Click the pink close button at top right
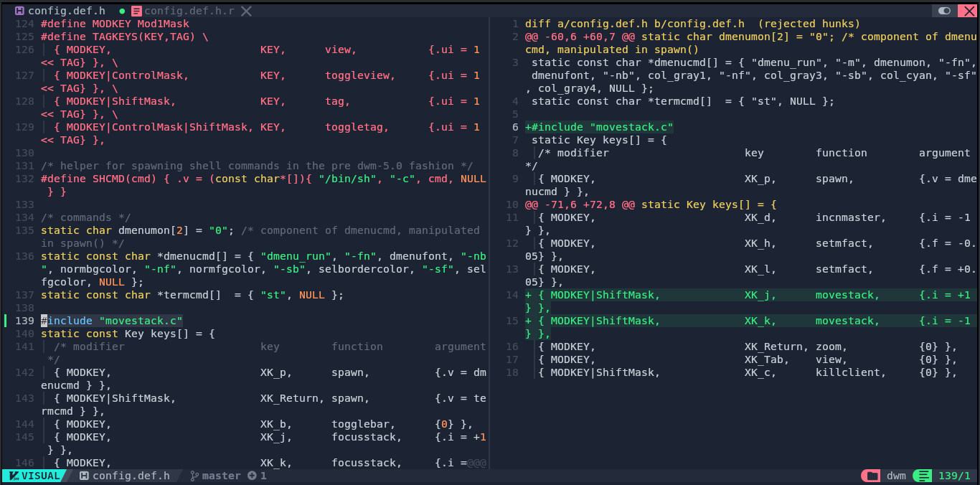Image resolution: width=980 pixels, height=485 pixels. [x=968, y=11]
